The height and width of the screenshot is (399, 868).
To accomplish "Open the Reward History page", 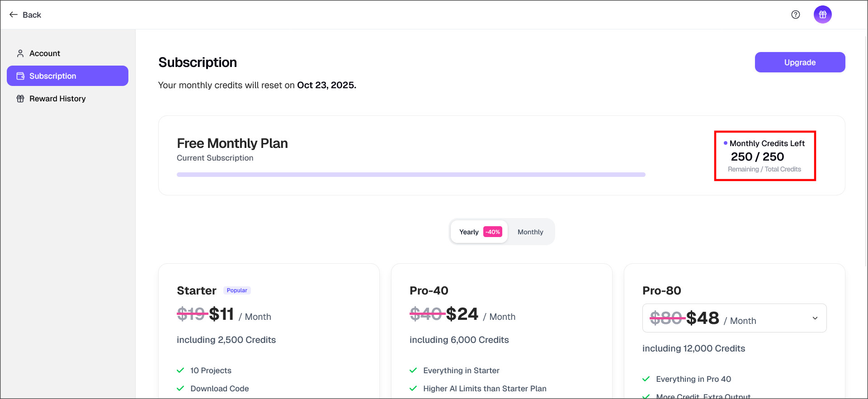I will 57,99.
